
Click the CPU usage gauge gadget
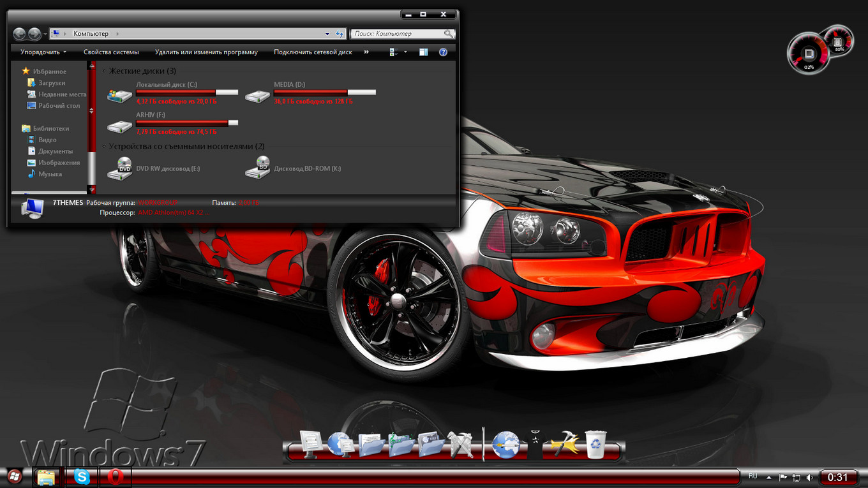(809, 54)
